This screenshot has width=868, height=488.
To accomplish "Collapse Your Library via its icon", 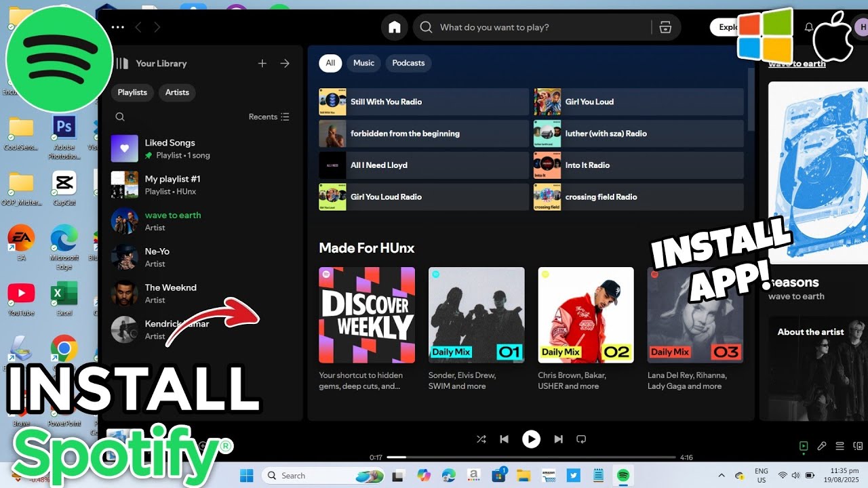I will coord(122,63).
